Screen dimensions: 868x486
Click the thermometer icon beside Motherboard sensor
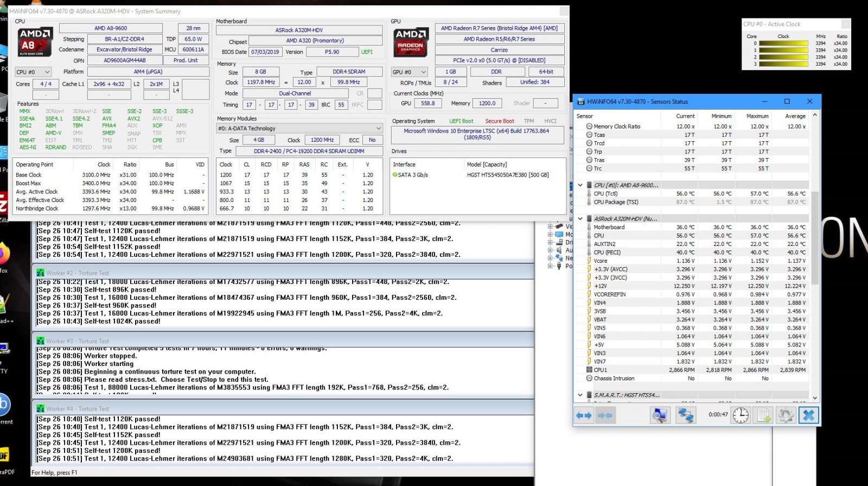pos(589,227)
